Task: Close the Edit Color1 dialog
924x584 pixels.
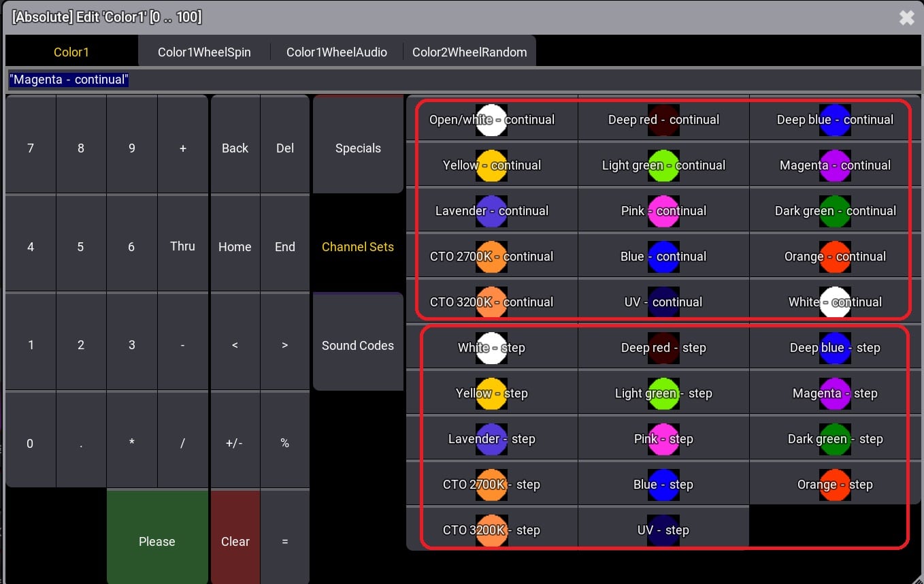Action: pyautogui.click(x=906, y=18)
